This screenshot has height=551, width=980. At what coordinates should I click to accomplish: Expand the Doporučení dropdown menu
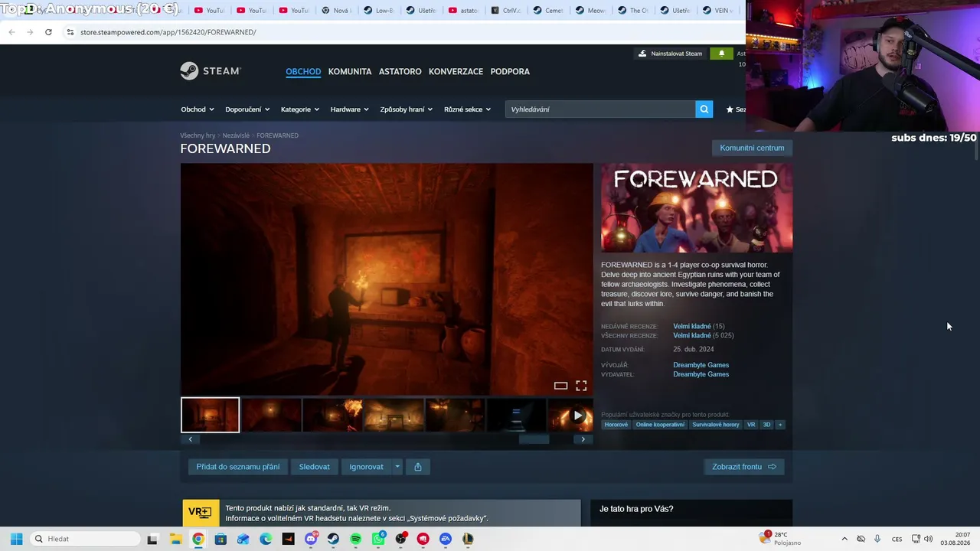(x=247, y=109)
